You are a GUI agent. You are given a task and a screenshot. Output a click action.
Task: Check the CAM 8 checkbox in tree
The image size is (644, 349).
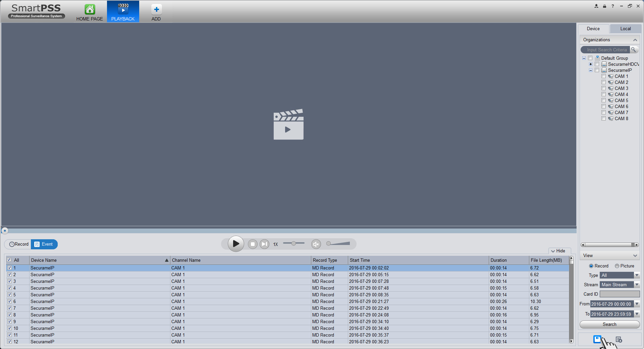(603, 118)
